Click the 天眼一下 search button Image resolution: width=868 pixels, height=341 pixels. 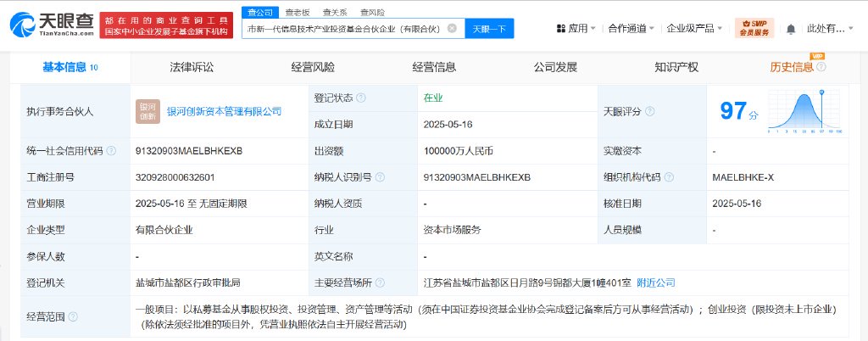tap(489, 28)
